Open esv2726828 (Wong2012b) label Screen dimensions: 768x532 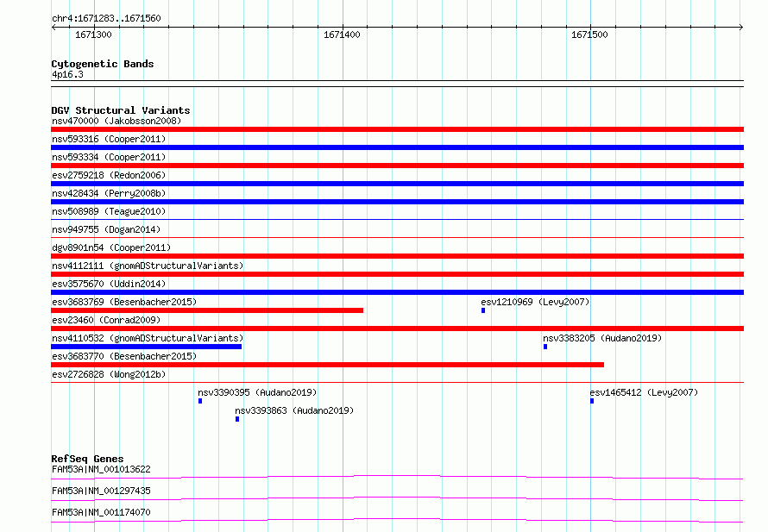109,374
